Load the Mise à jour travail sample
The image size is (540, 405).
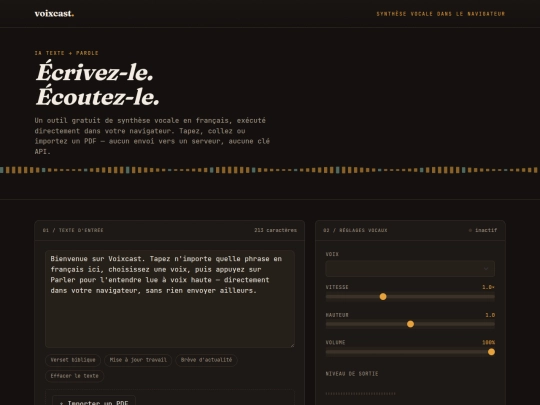[138, 360]
